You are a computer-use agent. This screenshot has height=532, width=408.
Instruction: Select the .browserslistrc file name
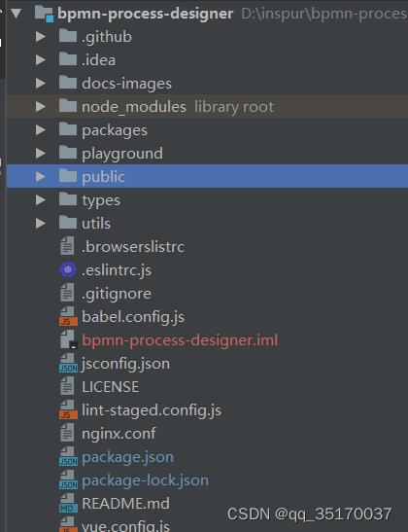coord(133,247)
